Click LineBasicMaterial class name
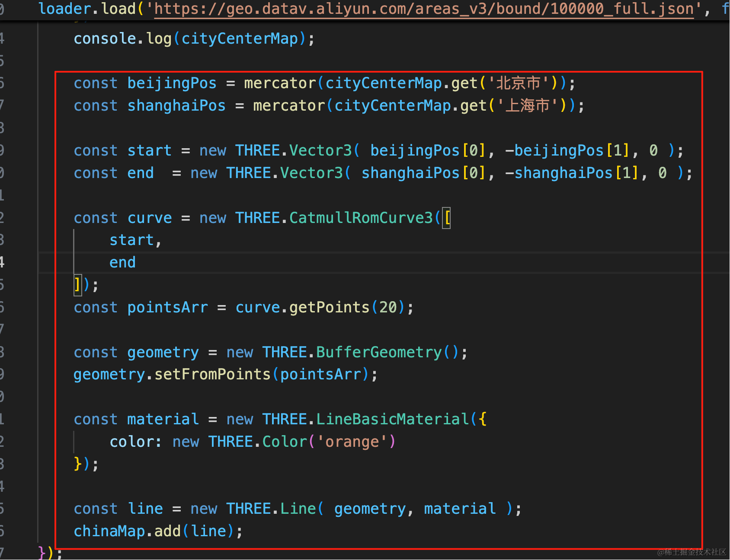 [x=393, y=419]
